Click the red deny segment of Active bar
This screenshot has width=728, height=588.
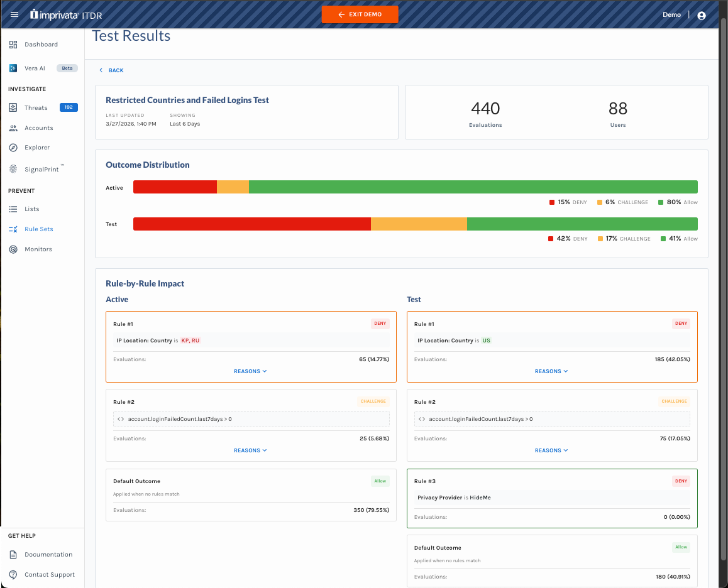pyautogui.click(x=175, y=187)
